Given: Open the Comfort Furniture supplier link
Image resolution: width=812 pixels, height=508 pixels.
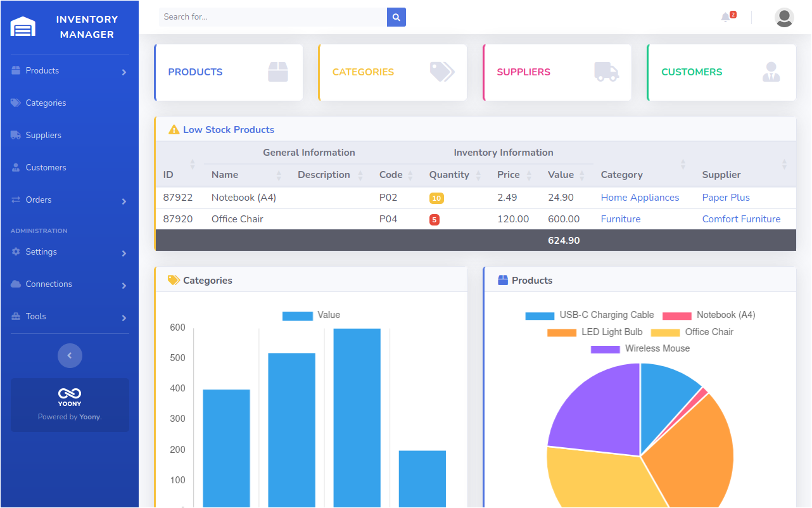Looking at the screenshot, I should 741,219.
